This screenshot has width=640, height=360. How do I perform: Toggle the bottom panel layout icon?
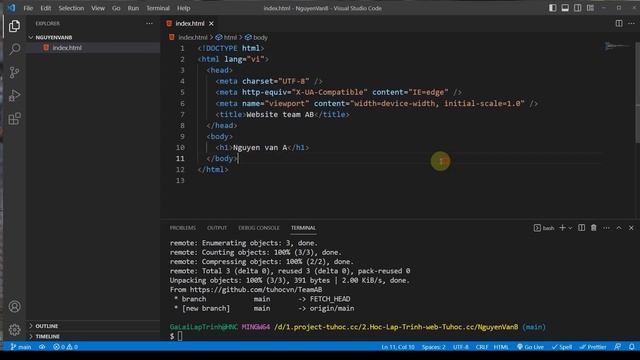565,8
